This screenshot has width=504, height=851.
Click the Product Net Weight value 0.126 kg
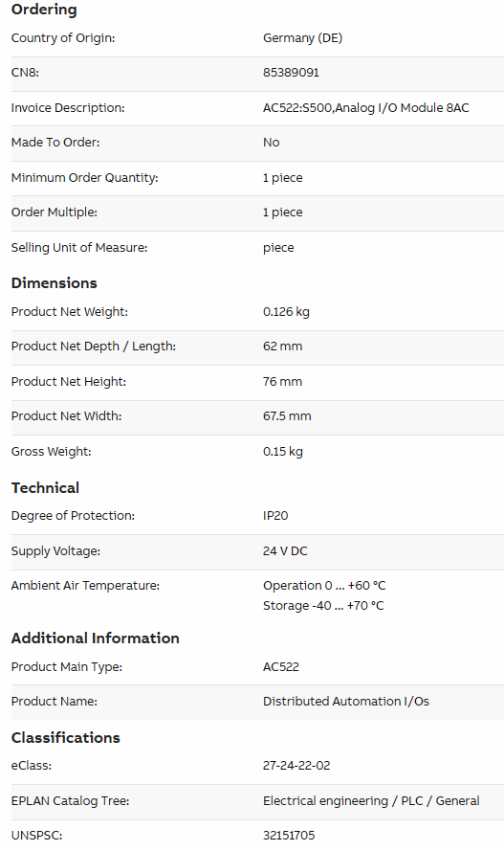coord(286,312)
